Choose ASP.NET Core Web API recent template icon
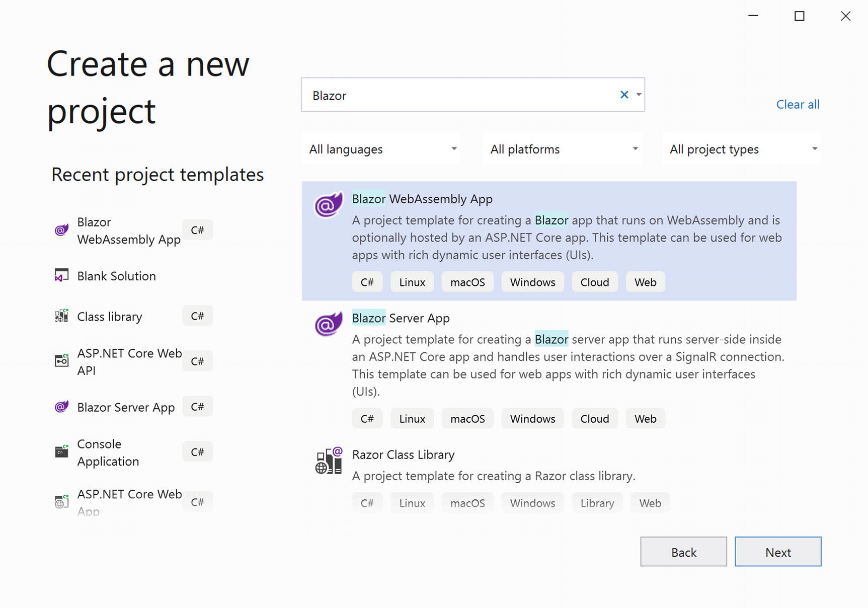868x608 pixels. tap(61, 361)
